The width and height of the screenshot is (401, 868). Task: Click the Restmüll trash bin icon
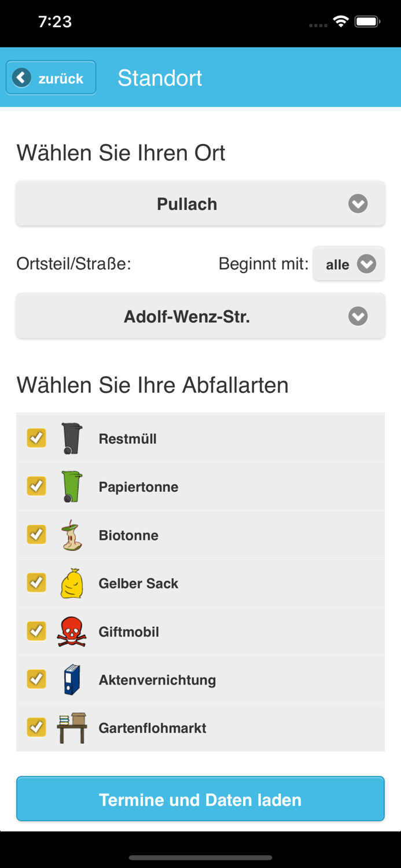point(71,438)
